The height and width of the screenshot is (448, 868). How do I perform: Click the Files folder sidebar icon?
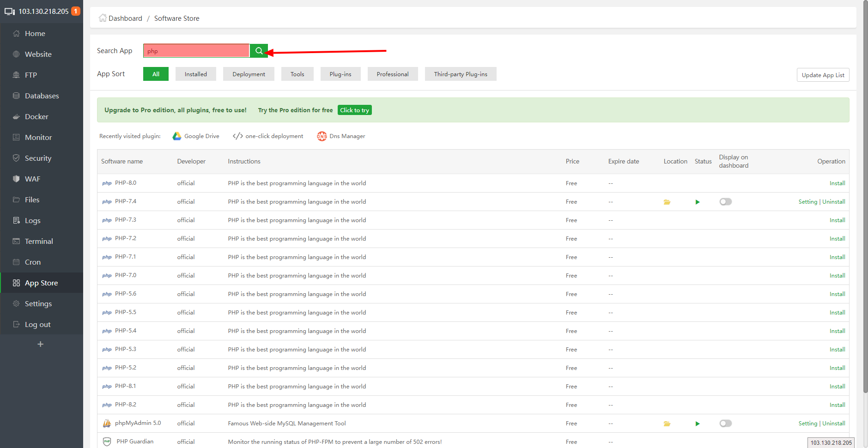16,200
